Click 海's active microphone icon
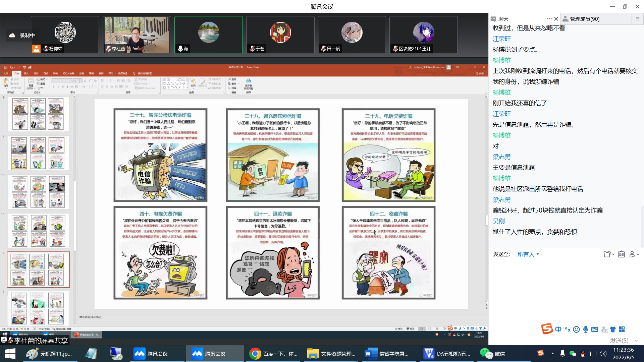The width and height of the screenshot is (644, 362). pos(180,49)
